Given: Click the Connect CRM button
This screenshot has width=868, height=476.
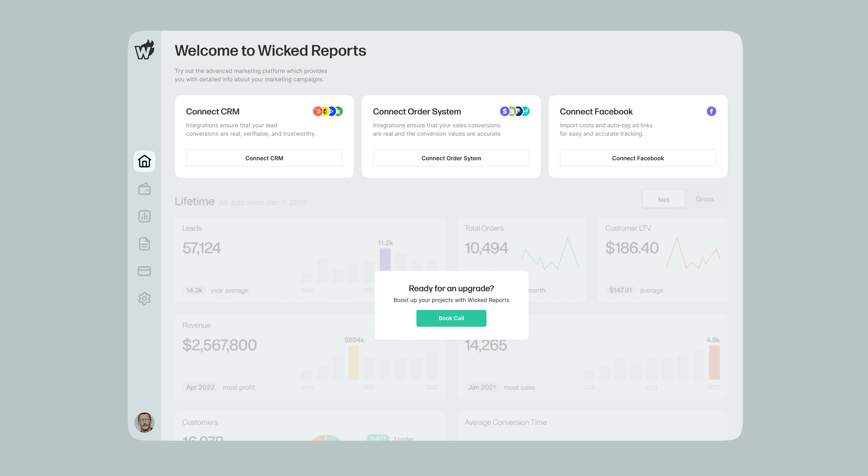Looking at the screenshot, I should pos(264,158).
